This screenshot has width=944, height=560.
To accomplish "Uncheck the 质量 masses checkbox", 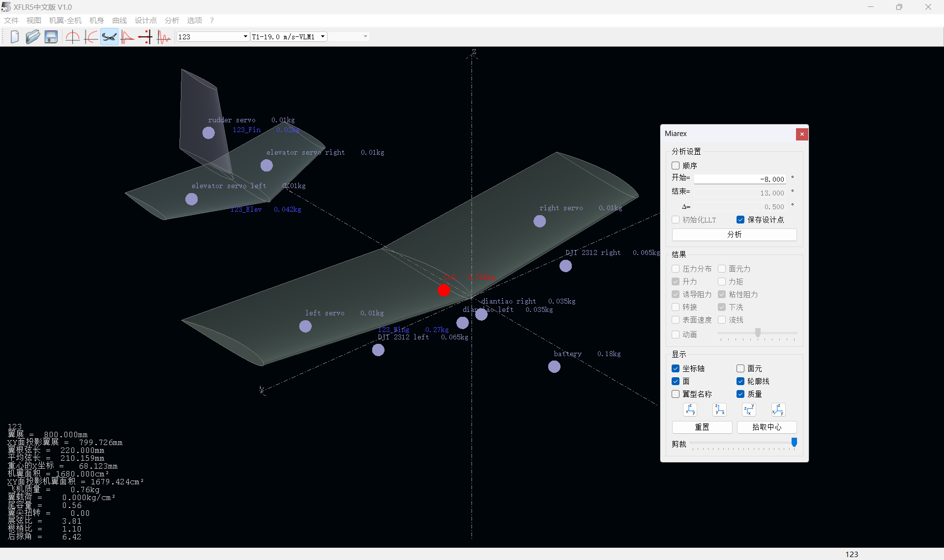I will coord(740,394).
